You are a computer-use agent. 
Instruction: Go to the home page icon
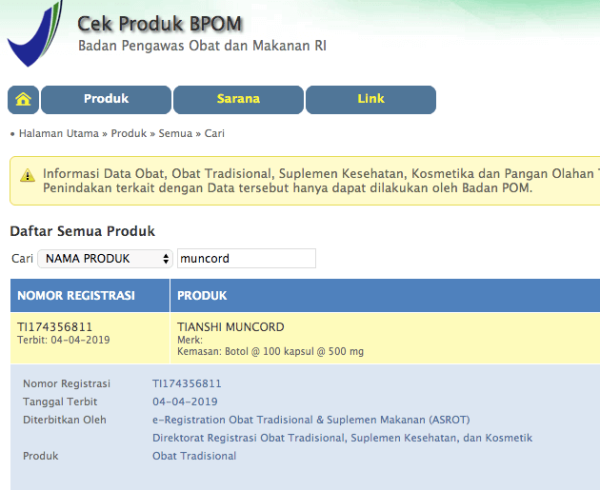[x=23, y=99]
